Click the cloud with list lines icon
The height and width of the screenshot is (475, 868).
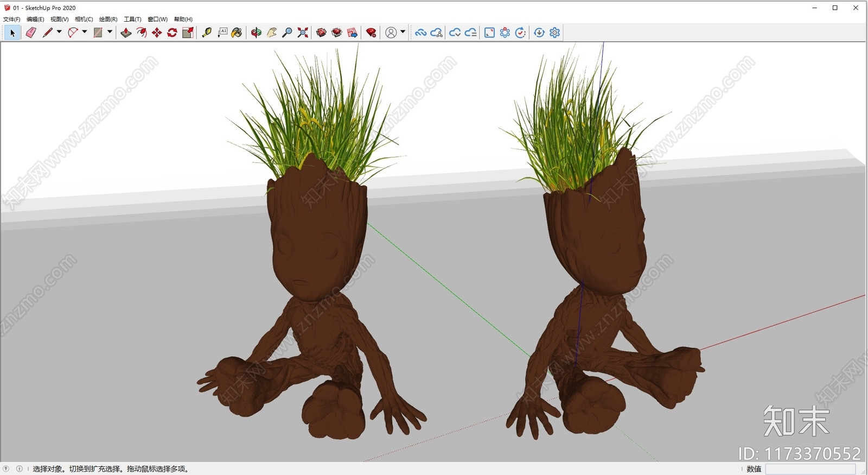pyautogui.click(x=470, y=33)
